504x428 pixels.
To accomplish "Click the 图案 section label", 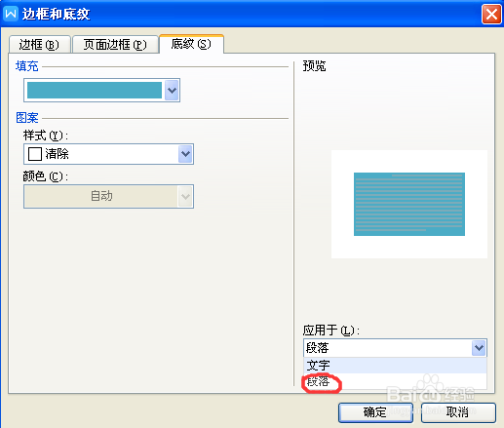I will coord(27,118).
